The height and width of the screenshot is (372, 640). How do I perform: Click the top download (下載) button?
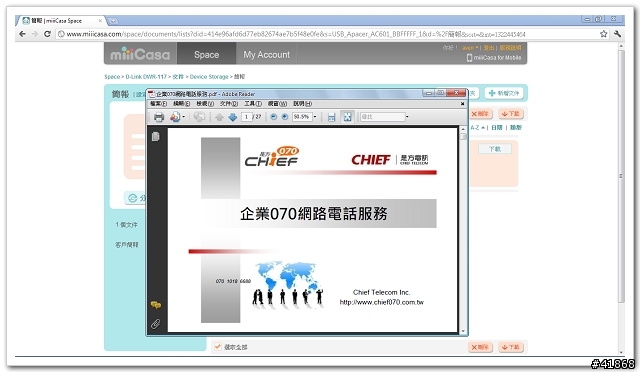[511, 114]
